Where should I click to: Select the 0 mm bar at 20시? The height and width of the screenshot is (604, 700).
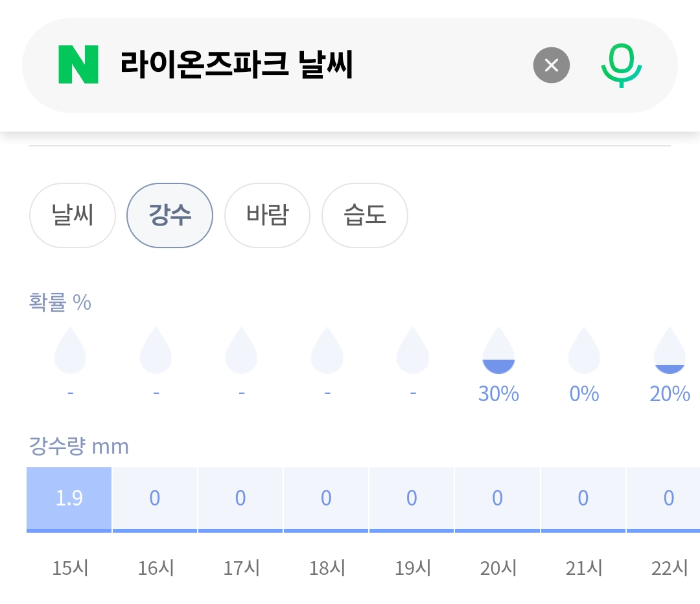pyautogui.click(x=497, y=500)
